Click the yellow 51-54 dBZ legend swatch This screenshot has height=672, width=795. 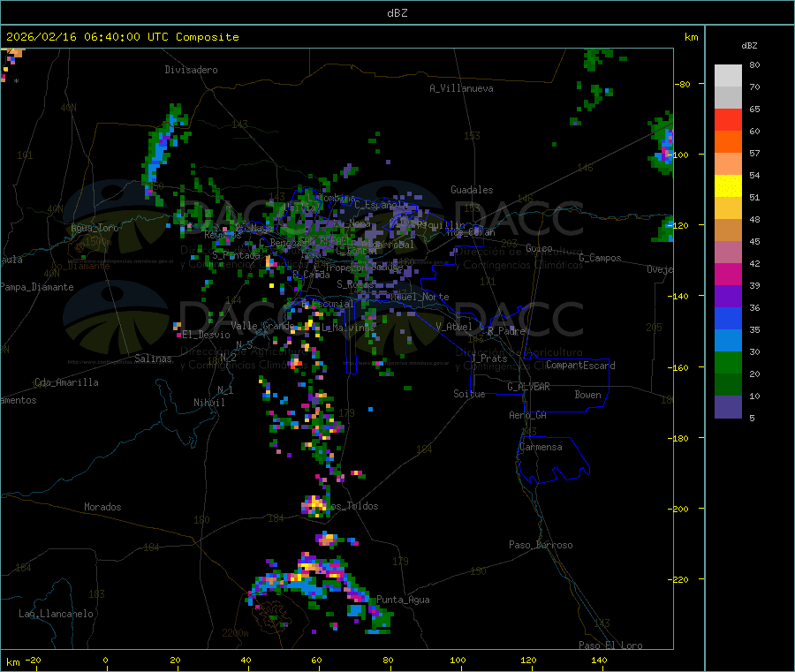pyautogui.click(x=728, y=186)
